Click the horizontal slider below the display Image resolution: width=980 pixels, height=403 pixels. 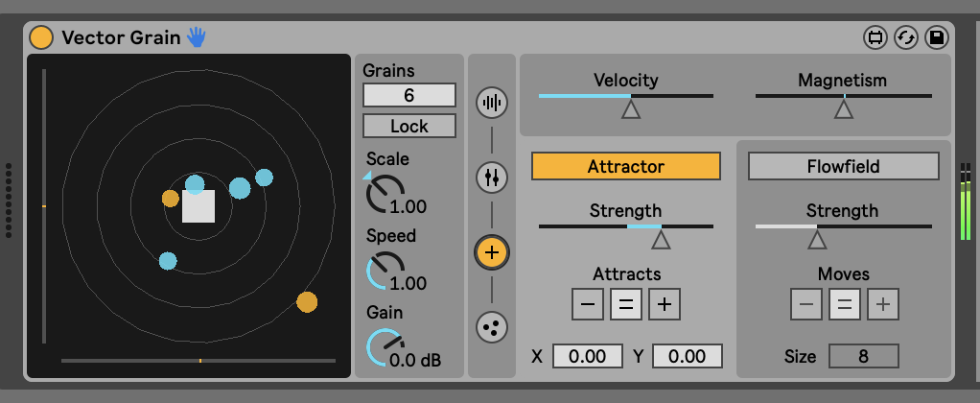pos(198,361)
